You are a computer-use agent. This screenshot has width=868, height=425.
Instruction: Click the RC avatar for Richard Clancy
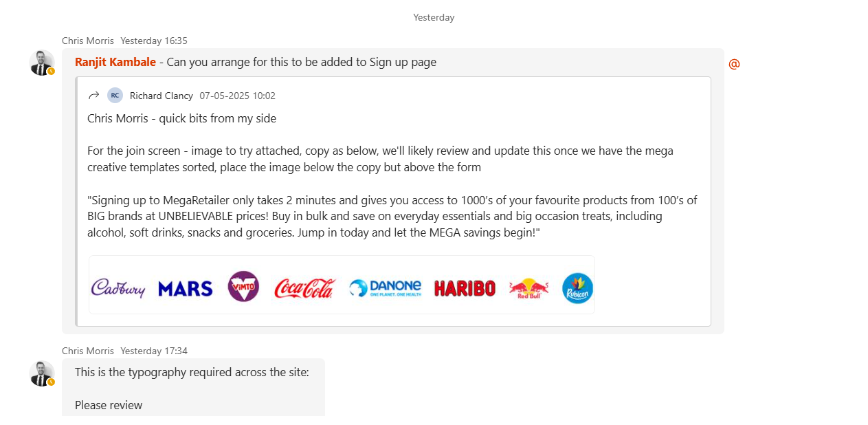115,96
